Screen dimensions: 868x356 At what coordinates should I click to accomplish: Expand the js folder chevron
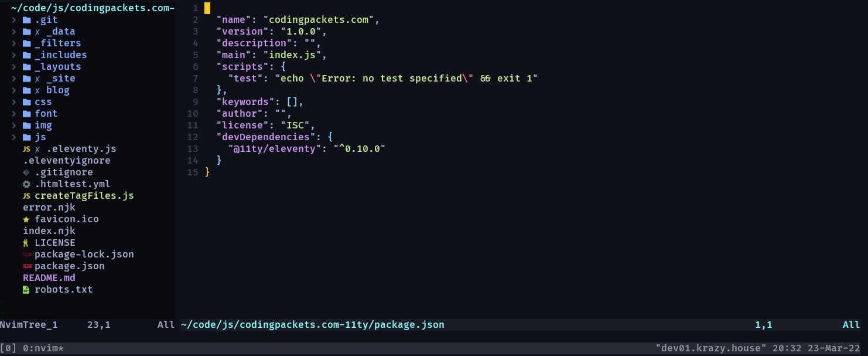(x=14, y=137)
